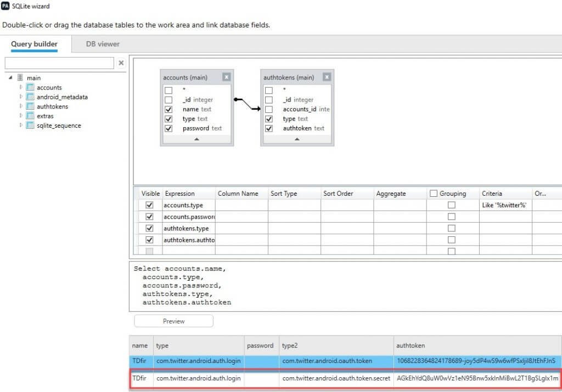The image size is (562, 392).
Task: Click the sqlite_sequence table icon
Action: pyautogui.click(x=30, y=126)
